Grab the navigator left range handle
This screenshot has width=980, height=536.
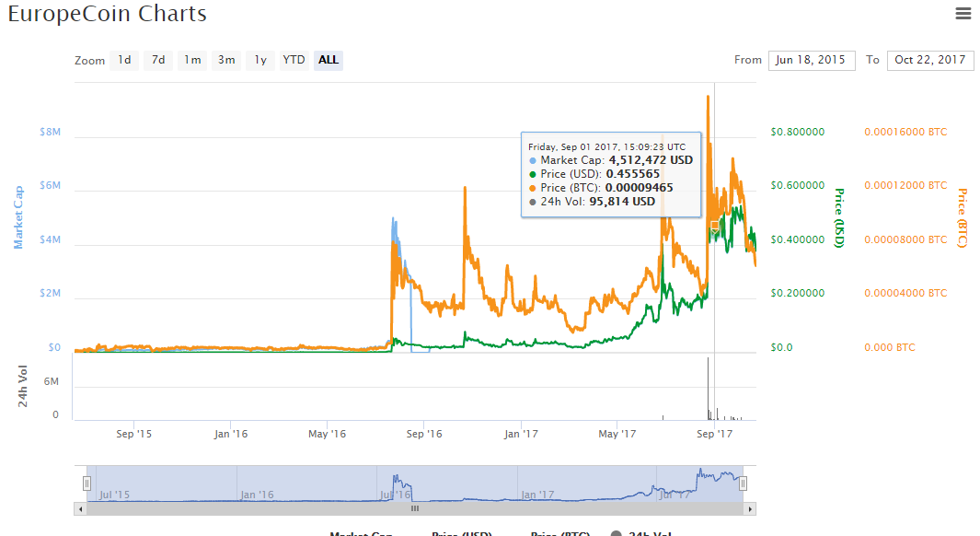[86, 483]
